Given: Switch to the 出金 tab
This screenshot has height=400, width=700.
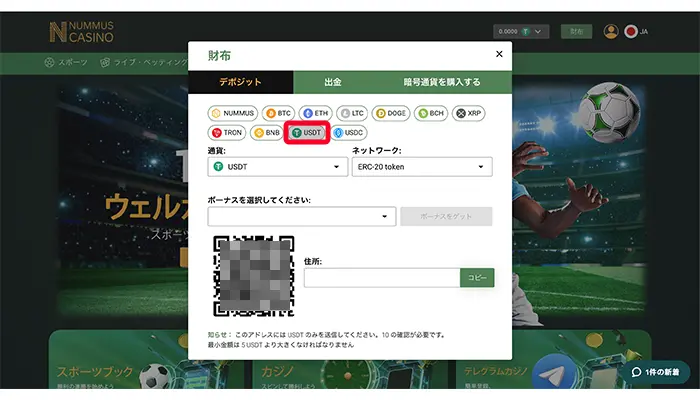Looking at the screenshot, I should (332, 82).
